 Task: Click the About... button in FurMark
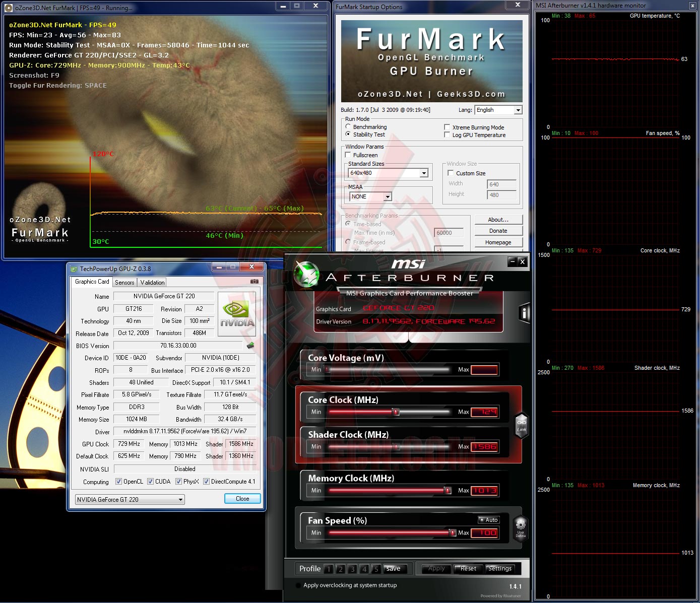point(498,220)
